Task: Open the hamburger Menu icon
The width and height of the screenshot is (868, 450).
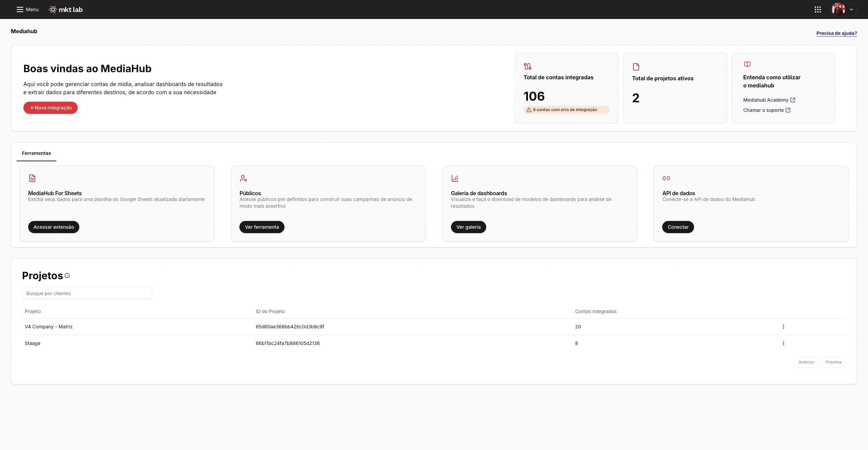Action: click(x=20, y=9)
